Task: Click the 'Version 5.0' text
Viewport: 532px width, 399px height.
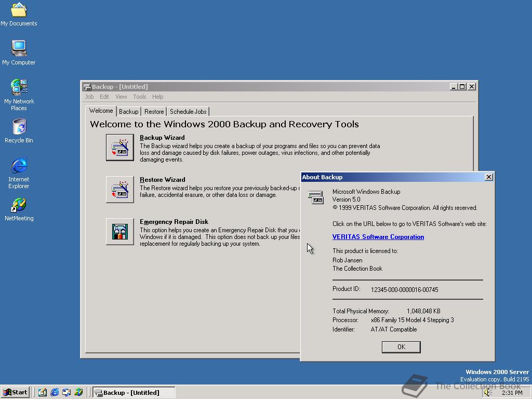Action: click(x=347, y=199)
